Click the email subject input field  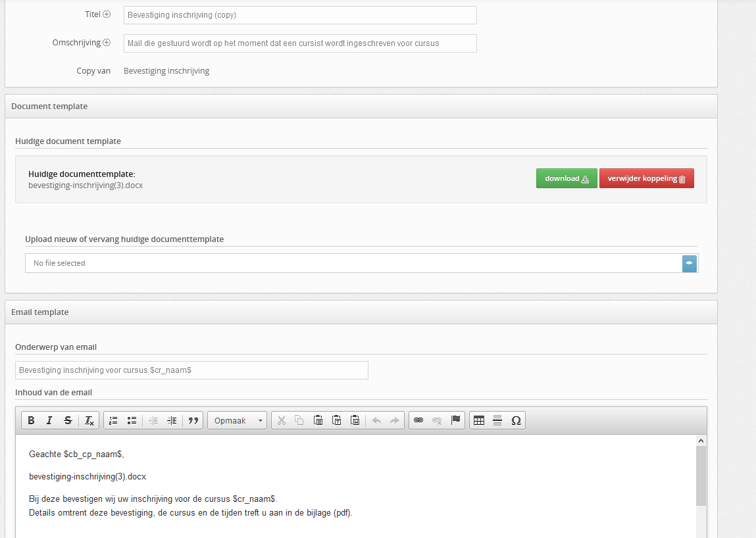pyautogui.click(x=191, y=370)
